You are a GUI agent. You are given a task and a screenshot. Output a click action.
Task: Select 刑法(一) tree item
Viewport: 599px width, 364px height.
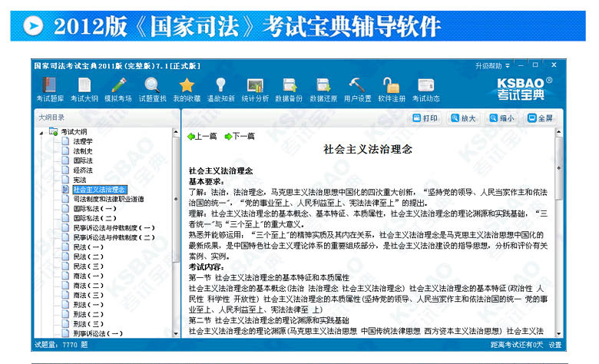88,305
